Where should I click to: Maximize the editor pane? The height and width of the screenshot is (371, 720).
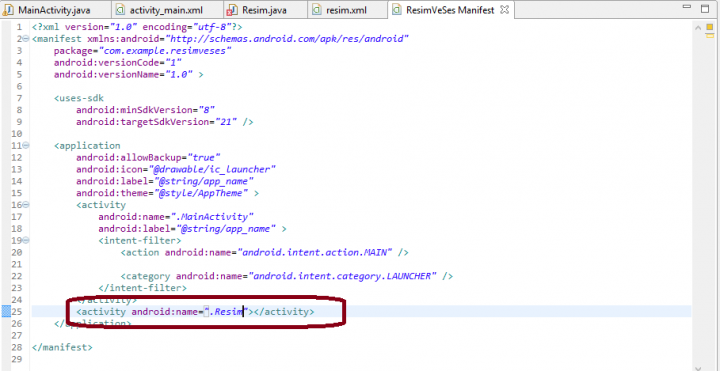(705, 8)
